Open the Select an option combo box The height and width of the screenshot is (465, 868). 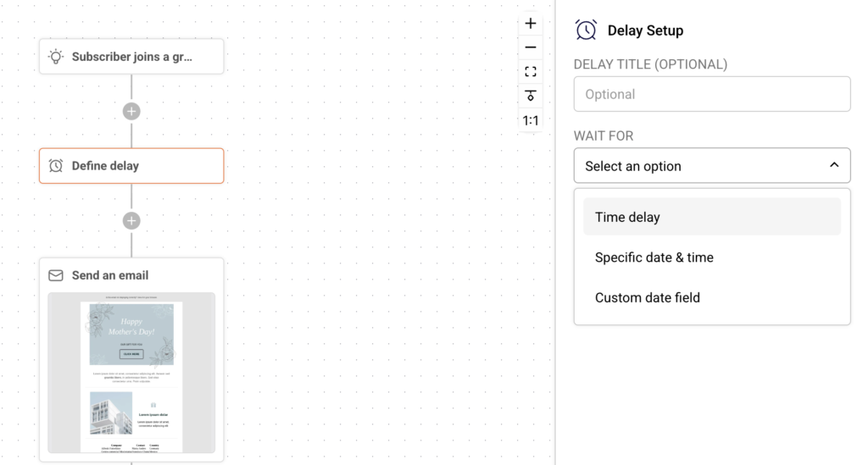coord(712,165)
